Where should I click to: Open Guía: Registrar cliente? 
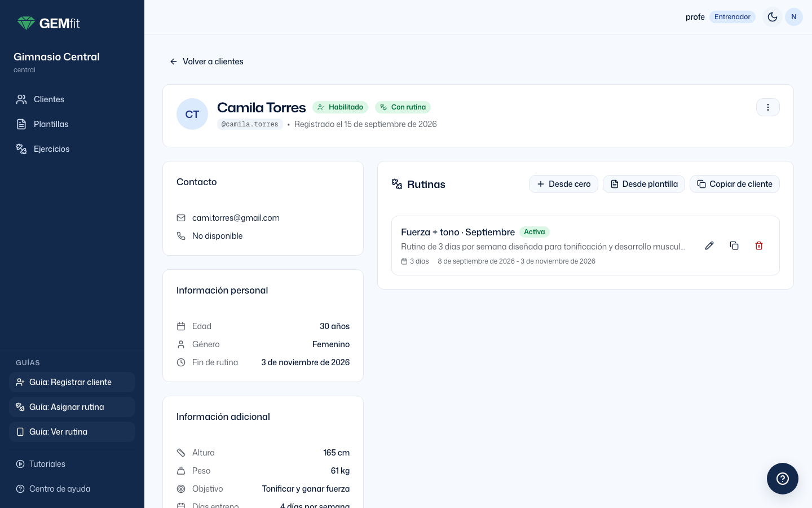click(72, 382)
